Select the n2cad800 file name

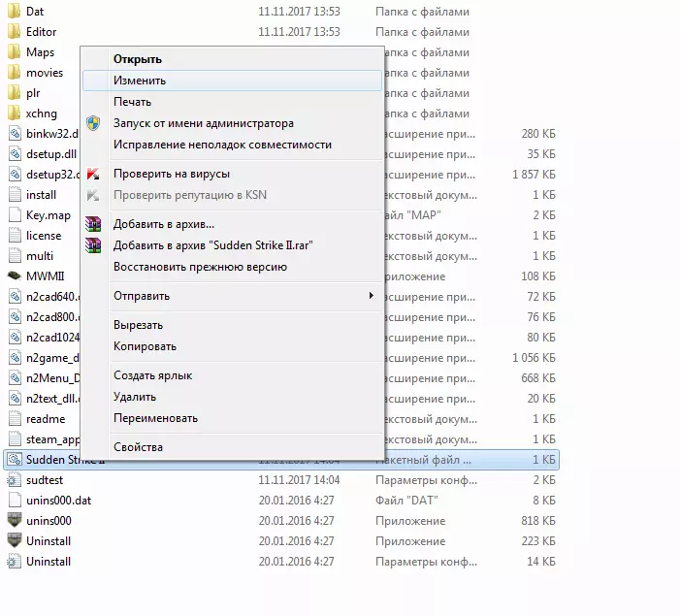[x=53, y=317]
